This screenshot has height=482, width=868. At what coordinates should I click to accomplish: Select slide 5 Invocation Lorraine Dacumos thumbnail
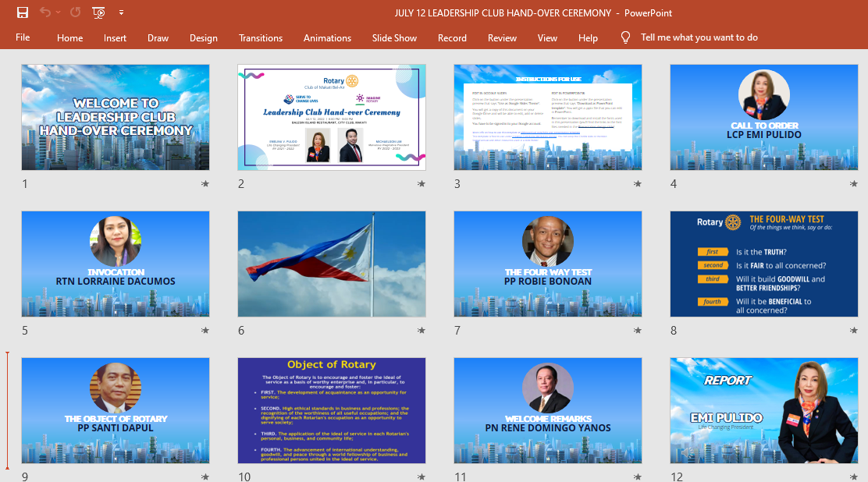pyautogui.click(x=116, y=264)
